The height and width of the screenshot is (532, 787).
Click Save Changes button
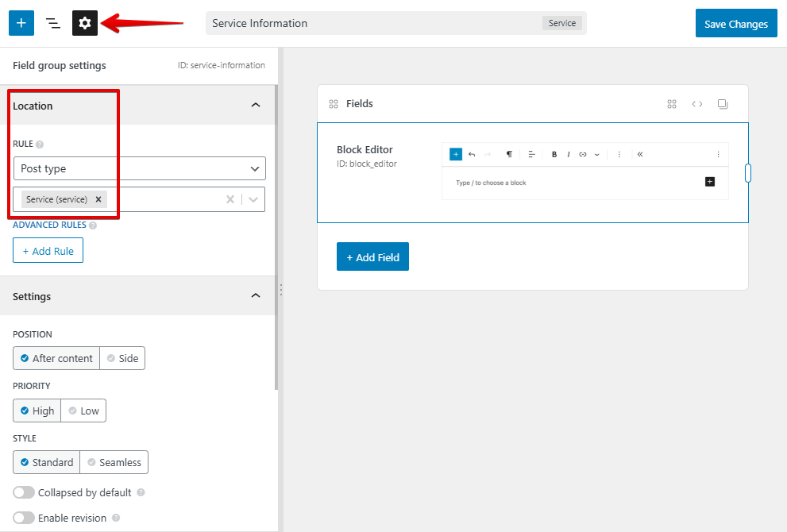click(736, 23)
